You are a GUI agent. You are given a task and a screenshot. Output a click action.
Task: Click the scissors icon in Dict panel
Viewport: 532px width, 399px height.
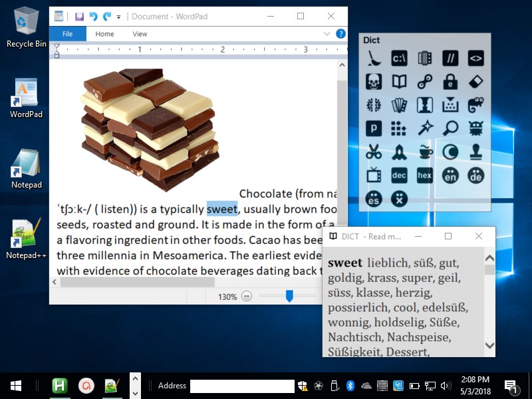pos(374,152)
